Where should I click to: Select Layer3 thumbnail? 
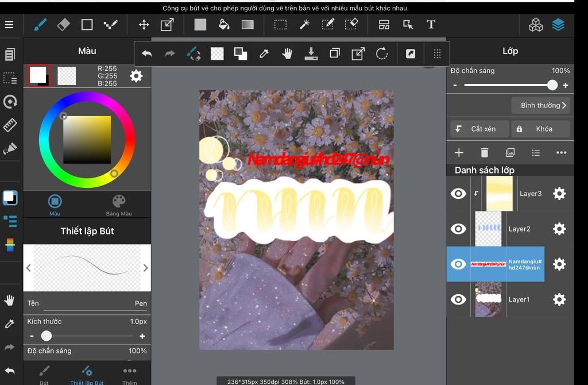(500, 194)
